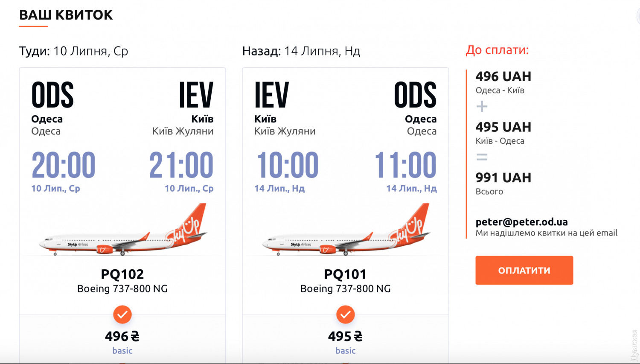Click flight number PQ102

tap(122, 274)
